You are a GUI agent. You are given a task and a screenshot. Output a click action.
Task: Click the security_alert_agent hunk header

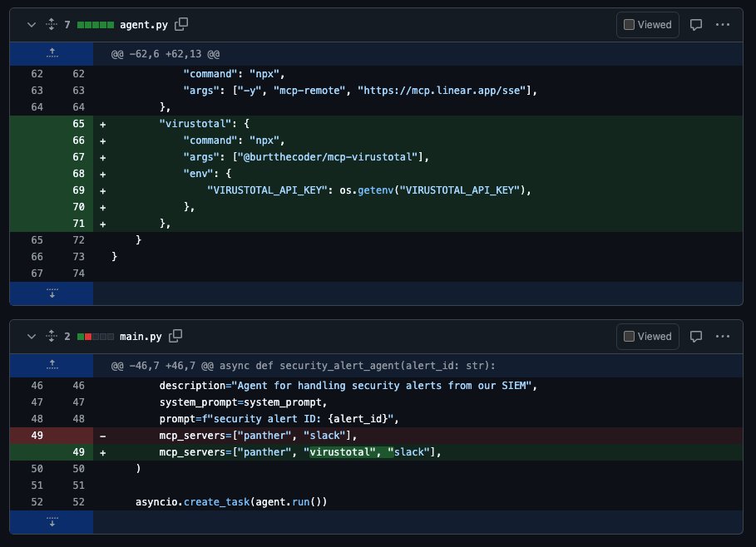304,366
